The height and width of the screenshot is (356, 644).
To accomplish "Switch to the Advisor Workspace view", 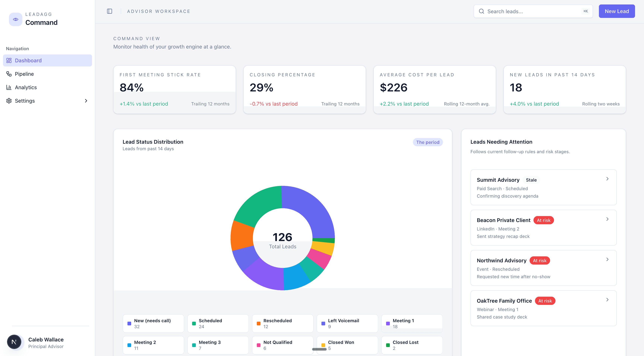I will (159, 11).
